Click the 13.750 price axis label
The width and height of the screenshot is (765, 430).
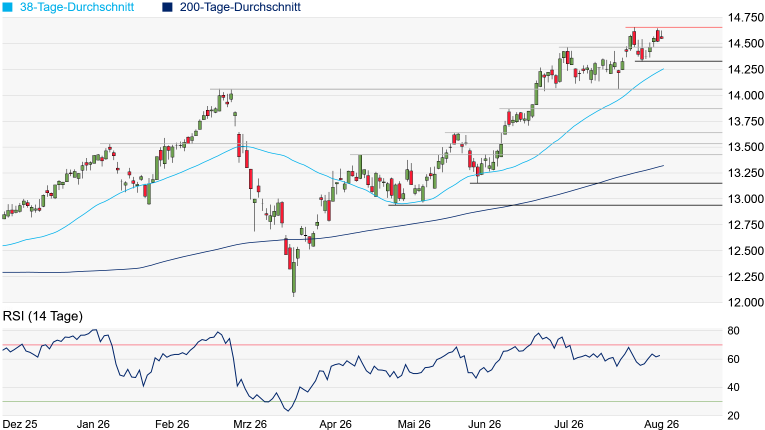coord(745,121)
